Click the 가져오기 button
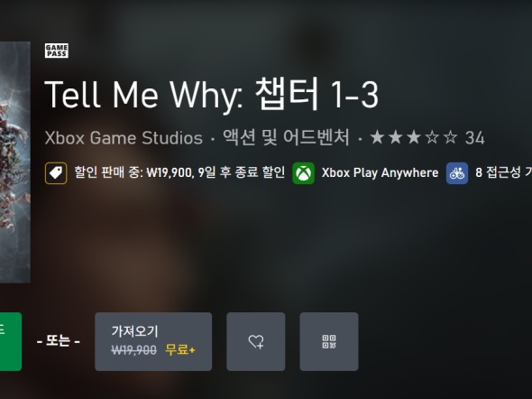532x399 pixels. 153,341
